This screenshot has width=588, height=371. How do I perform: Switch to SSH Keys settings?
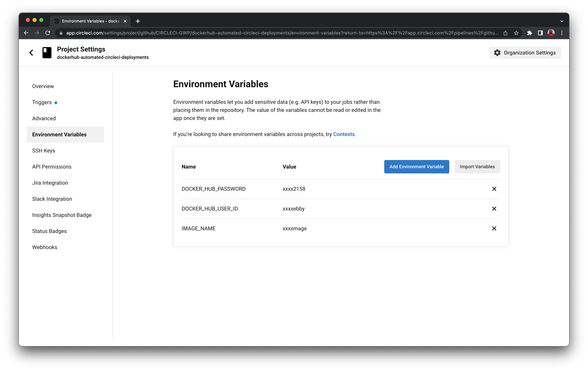click(44, 151)
